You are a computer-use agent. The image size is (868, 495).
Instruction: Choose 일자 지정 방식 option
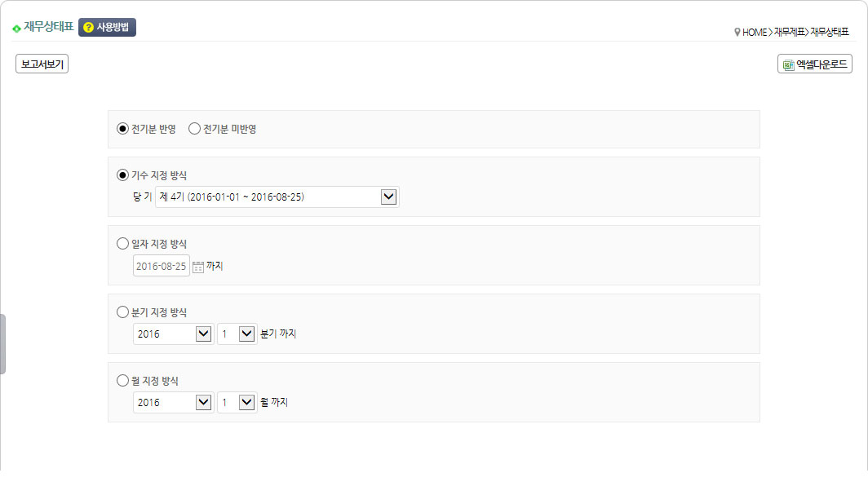[x=122, y=244]
